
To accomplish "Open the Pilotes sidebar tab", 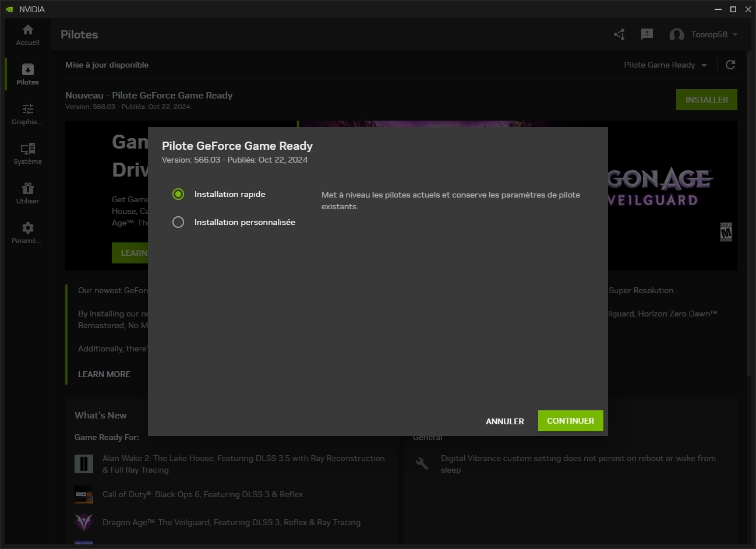I will [x=27, y=75].
